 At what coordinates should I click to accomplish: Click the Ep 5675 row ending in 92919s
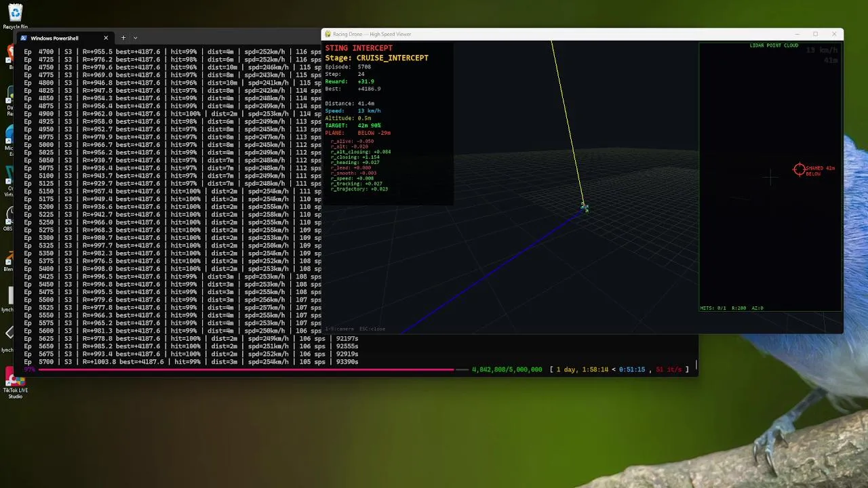(x=191, y=354)
